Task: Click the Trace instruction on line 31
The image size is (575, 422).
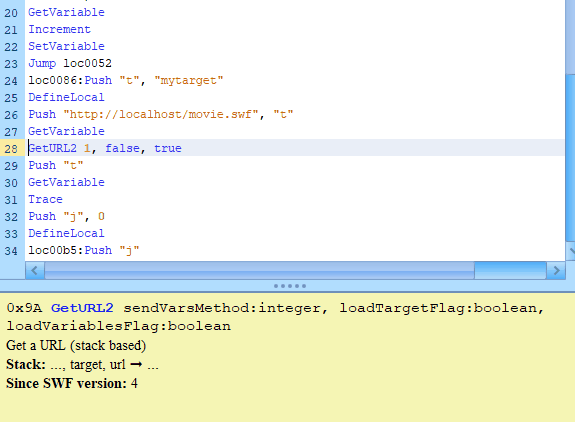Action: coord(45,199)
